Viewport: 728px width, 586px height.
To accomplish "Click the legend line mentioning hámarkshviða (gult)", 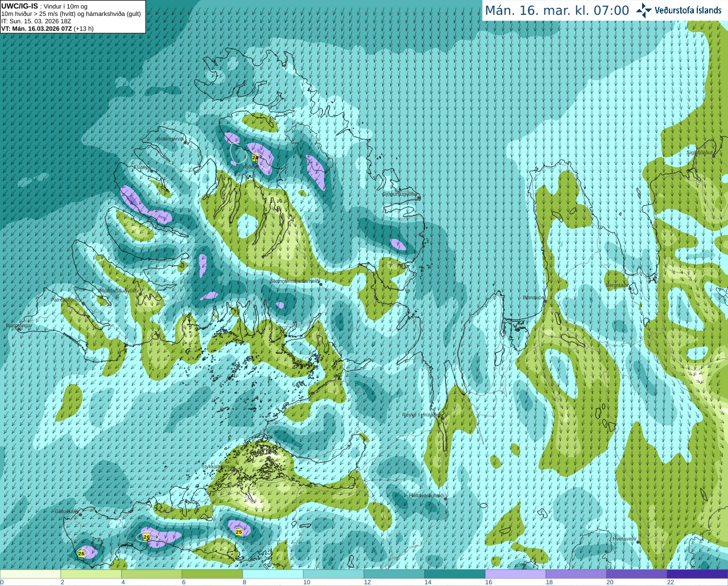I will [x=71, y=14].
